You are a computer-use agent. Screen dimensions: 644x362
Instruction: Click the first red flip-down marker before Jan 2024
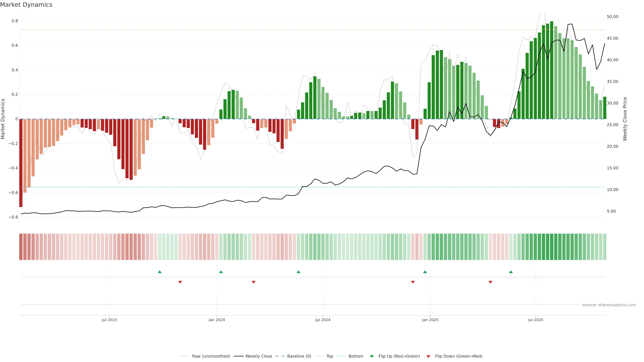pyautogui.click(x=180, y=282)
